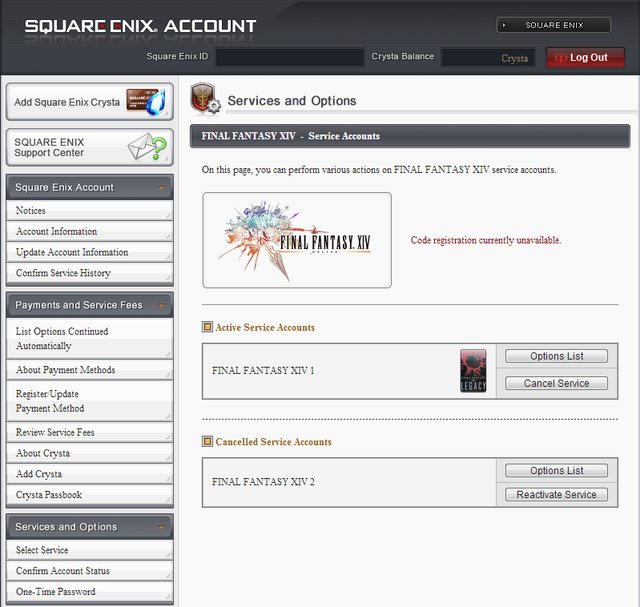Open Account Information in sidebar
The image size is (640, 607).
coord(57,232)
